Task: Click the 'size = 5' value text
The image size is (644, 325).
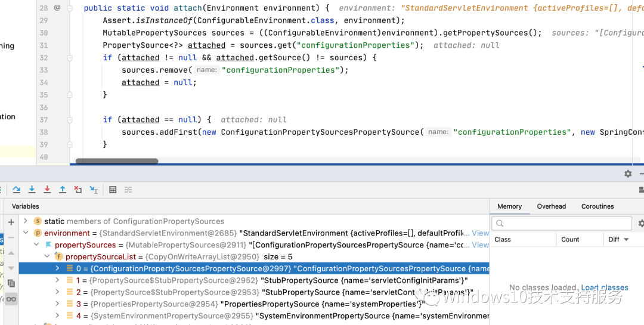Action: click(278, 257)
